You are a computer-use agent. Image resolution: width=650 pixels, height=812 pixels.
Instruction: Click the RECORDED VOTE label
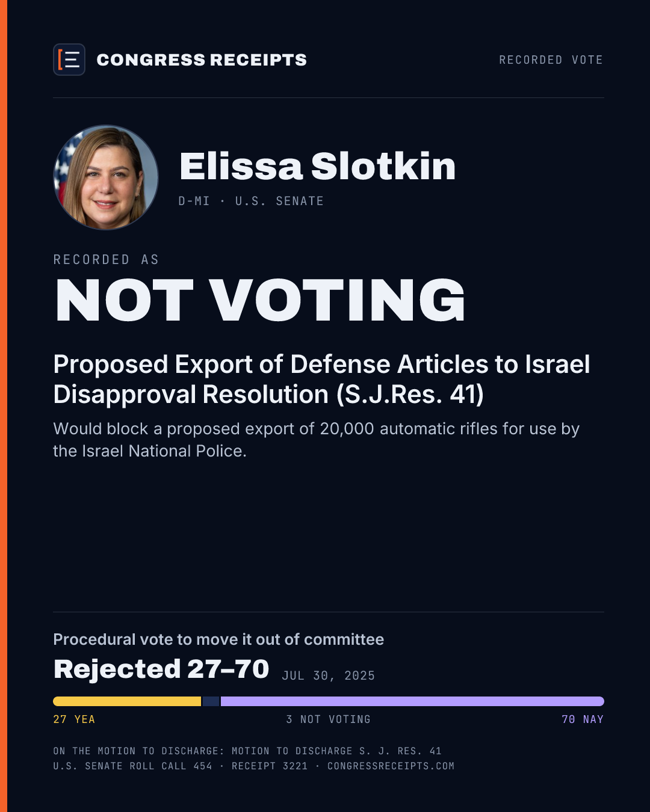coord(551,60)
